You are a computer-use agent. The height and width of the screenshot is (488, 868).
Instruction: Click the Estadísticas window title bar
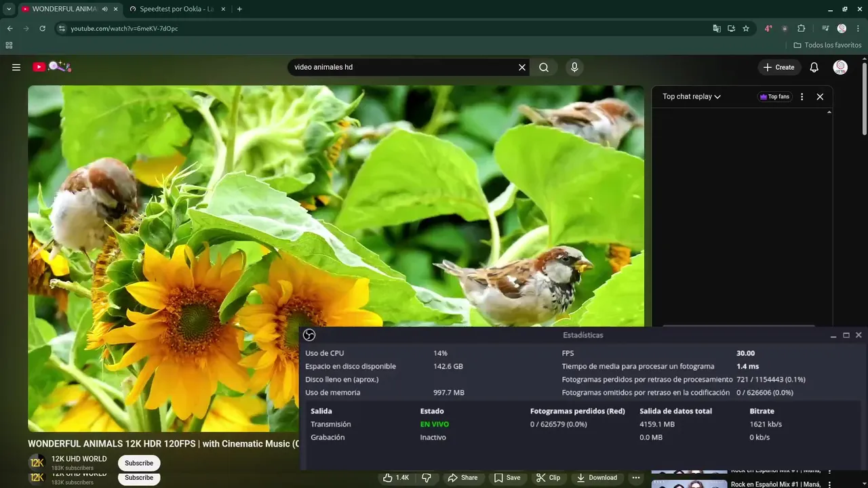click(x=583, y=335)
